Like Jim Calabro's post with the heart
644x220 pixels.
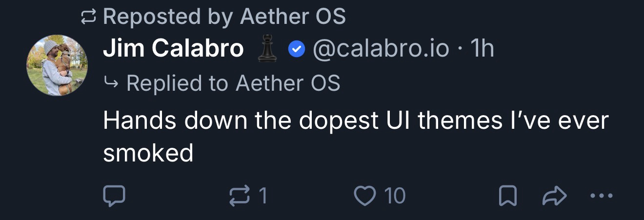coord(363,196)
